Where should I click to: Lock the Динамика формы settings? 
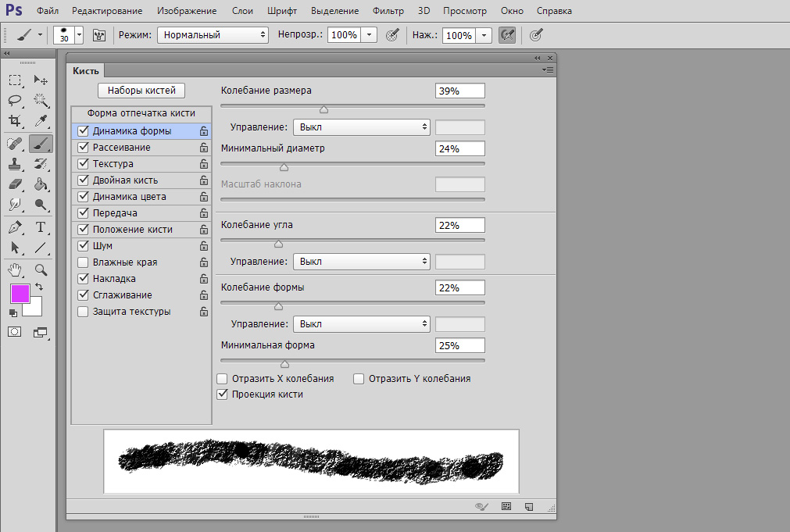203,131
